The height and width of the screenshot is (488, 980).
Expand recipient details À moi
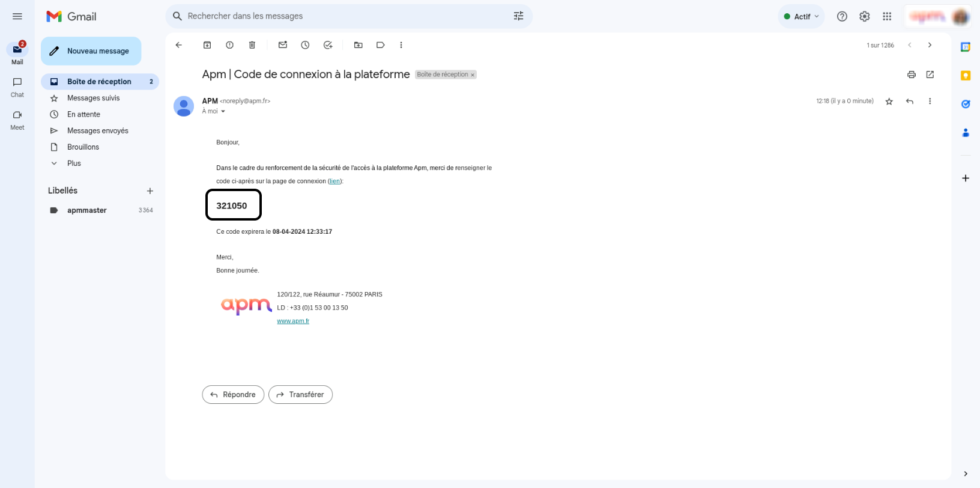tap(223, 111)
